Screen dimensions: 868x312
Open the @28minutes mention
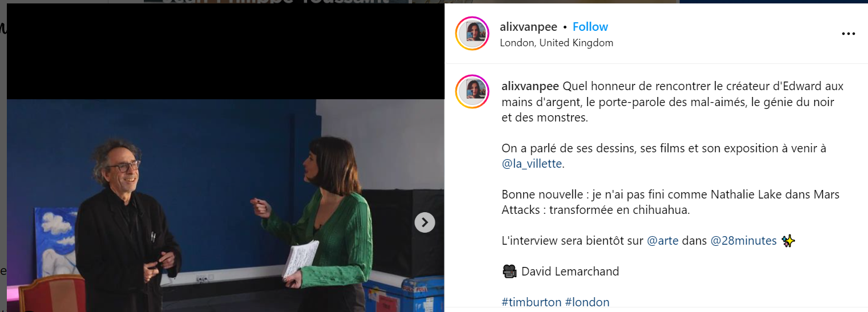tap(744, 241)
